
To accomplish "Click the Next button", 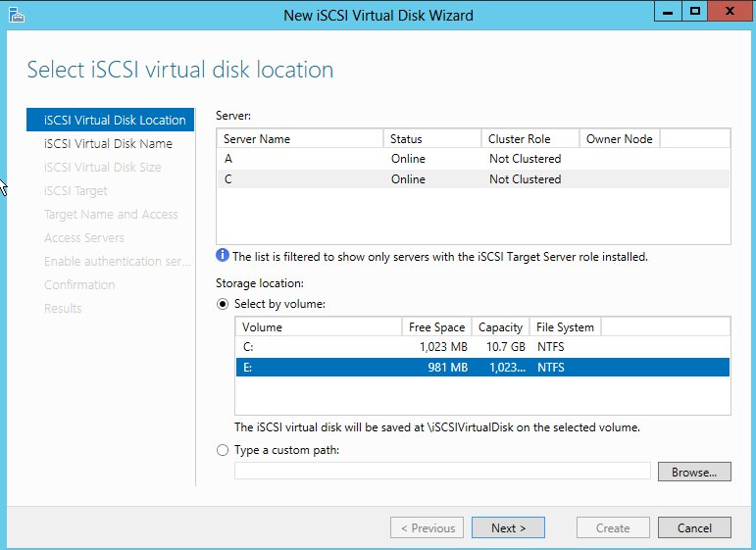I will pos(508,527).
